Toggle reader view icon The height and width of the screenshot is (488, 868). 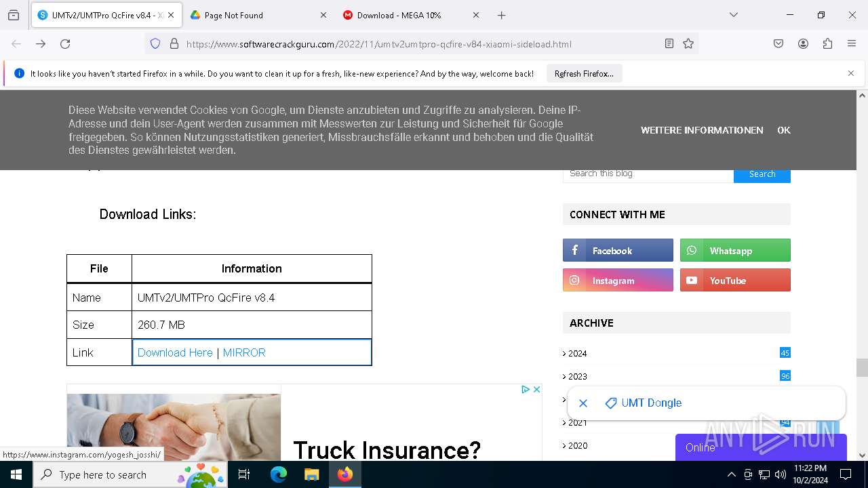669,43
